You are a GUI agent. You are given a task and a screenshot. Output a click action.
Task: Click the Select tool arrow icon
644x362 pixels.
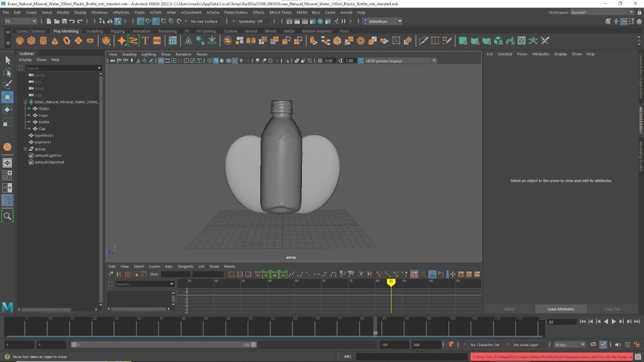[x=8, y=60]
